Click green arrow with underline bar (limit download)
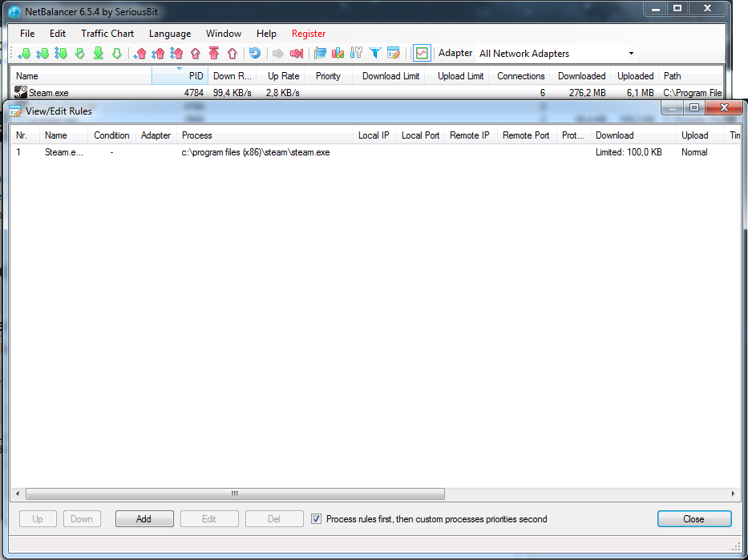Viewport: 748px width, 560px height. point(99,54)
